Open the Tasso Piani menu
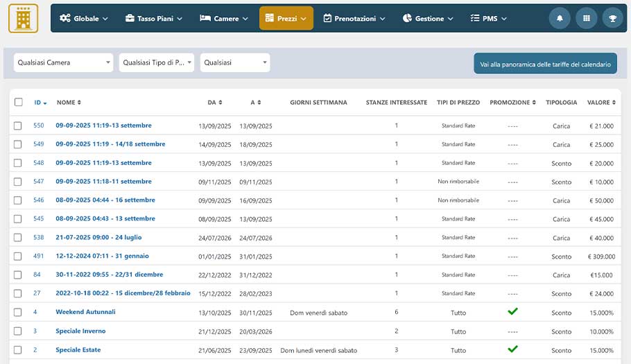Image resolution: width=631 pixels, height=364 pixels. [x=154, y=19]
